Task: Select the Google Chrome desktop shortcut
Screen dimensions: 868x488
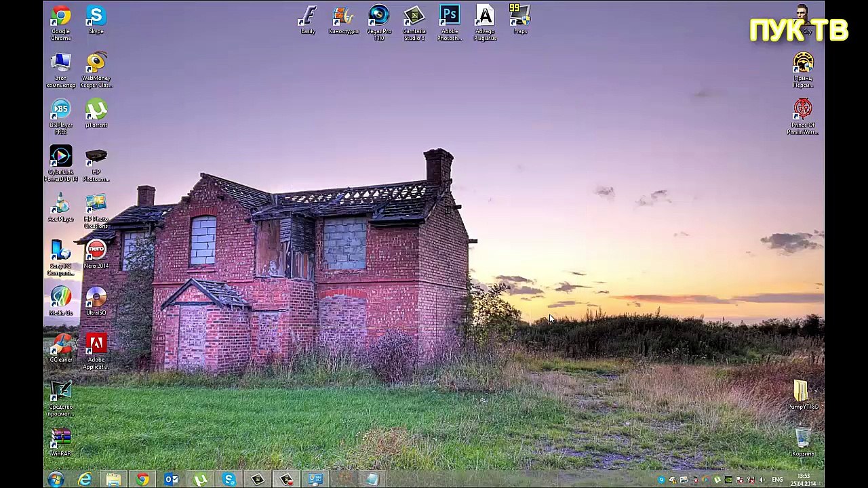Action: [x=60, y=23]
